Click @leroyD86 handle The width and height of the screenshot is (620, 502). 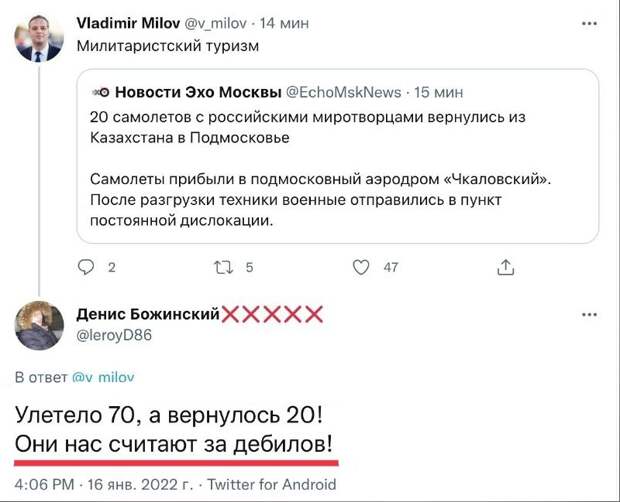point(114,335)
